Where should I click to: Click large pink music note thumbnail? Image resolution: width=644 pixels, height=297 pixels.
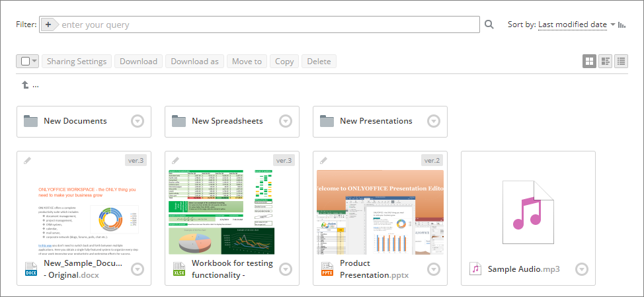528,212
